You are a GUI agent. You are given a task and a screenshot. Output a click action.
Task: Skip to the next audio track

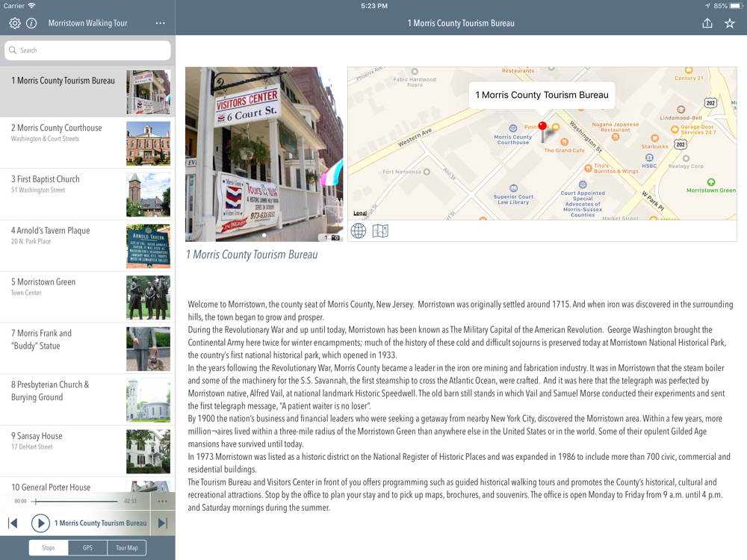pyautogui.click(x=162, y=523)
